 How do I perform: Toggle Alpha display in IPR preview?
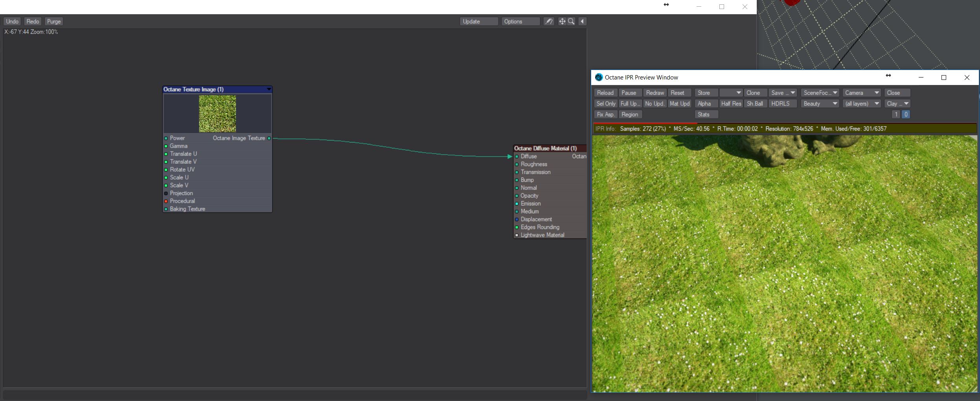(706, 104)
